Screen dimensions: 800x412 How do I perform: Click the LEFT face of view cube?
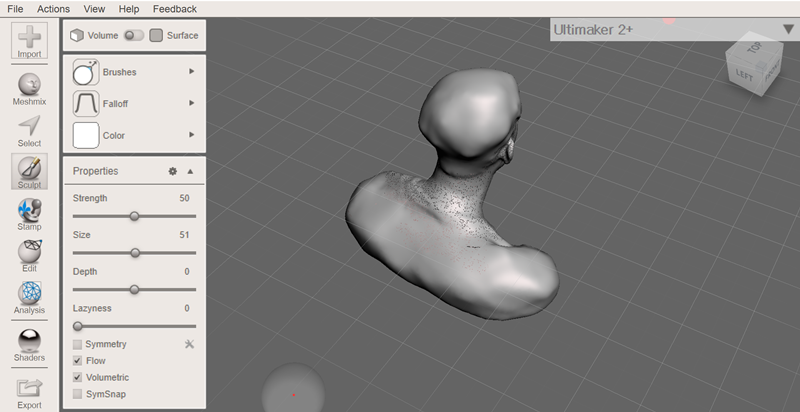(744, 75)
